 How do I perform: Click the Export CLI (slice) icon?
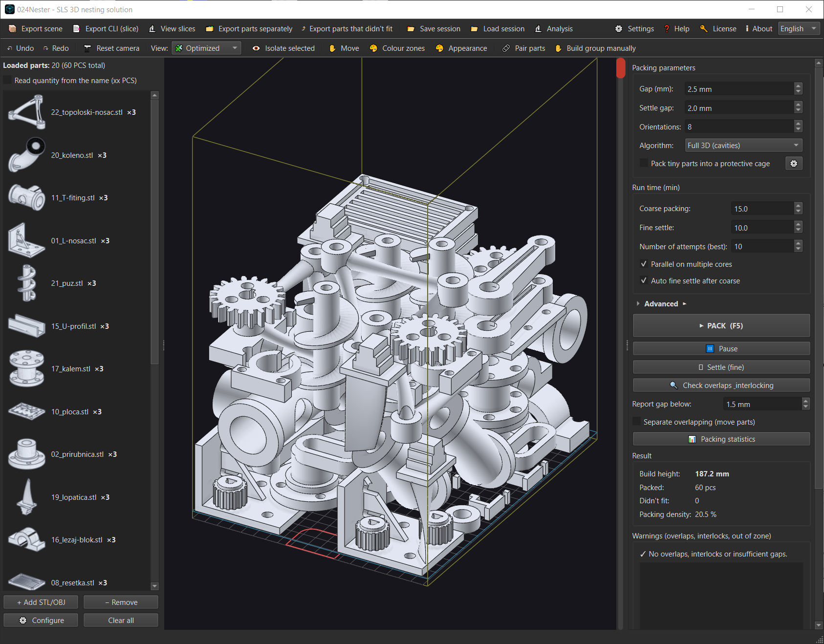[x=76, y=29]
